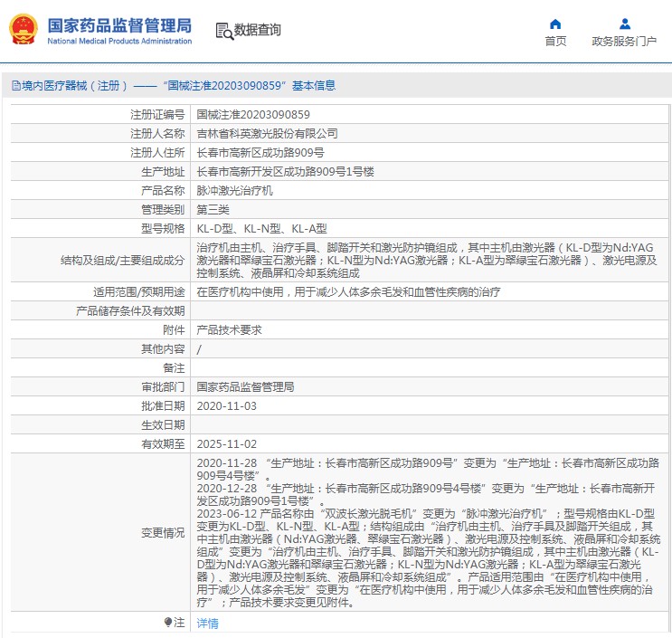Click the 管理类别 row label
This screenshot has height=638, width=672.
point(163,209)
